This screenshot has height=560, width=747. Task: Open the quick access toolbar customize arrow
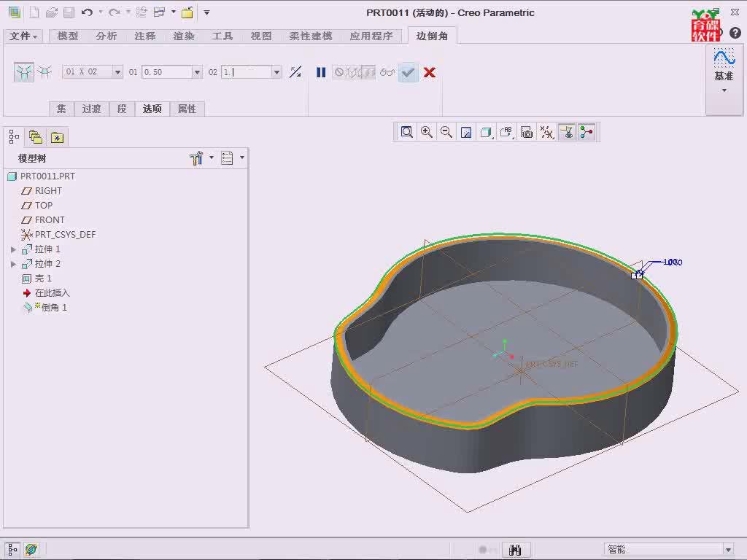206,12
